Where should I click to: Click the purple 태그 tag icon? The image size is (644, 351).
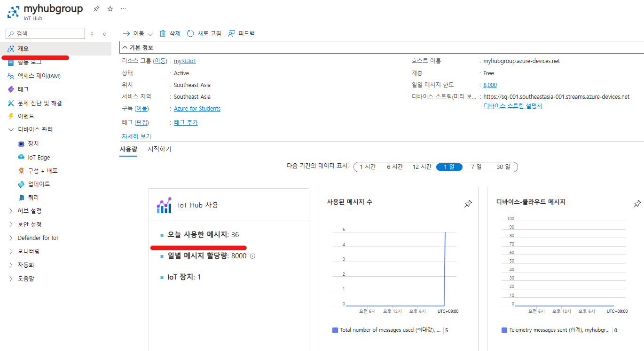[x=11, y=89]
